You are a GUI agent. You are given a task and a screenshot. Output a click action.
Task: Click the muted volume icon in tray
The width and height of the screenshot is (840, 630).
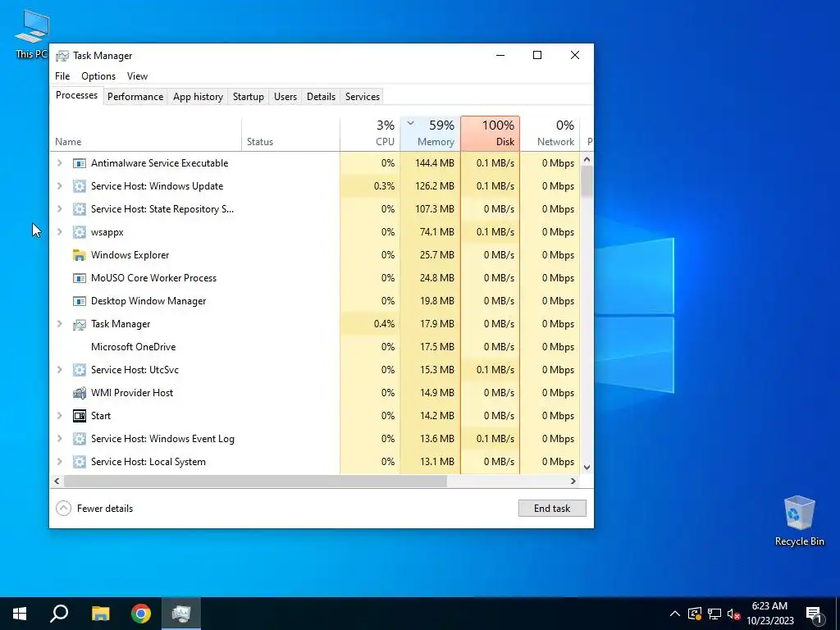(734, 614)
